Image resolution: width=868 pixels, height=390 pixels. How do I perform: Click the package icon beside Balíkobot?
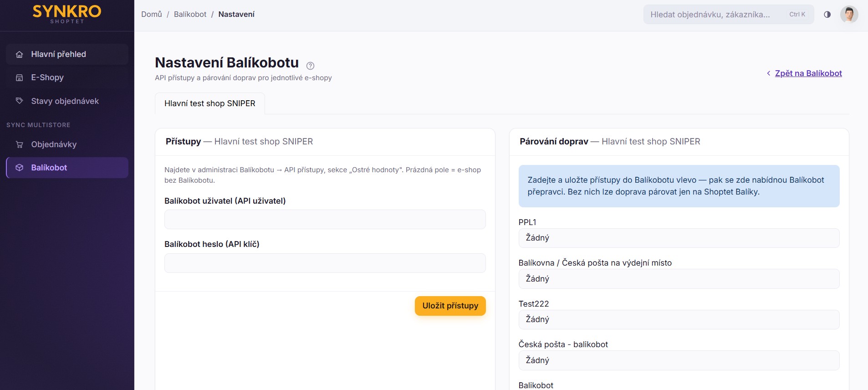[x=19, y=168]
